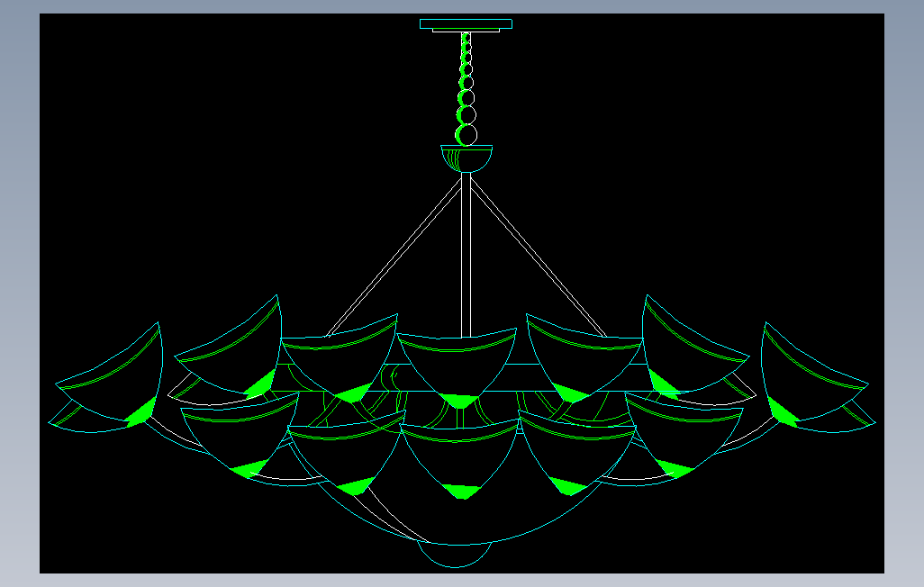This screenshot has height=587, width=924.
Task: Select the green bead chain under the ceiling plate
Action: pos(467,89)
